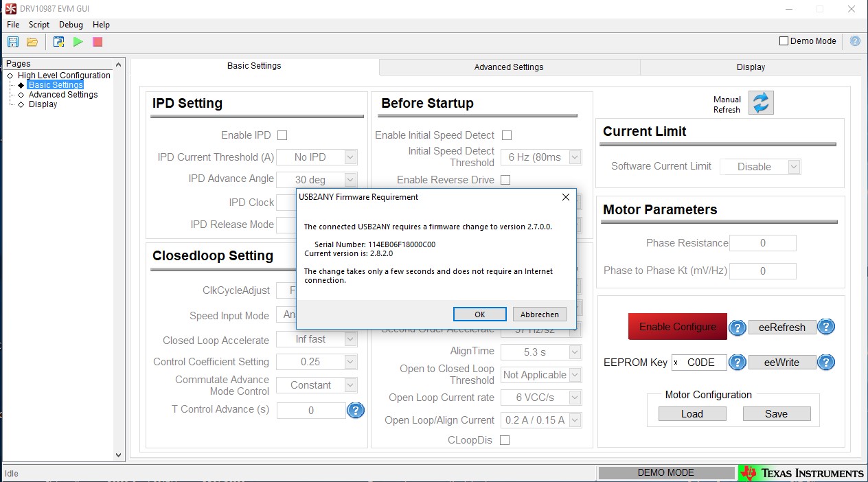Open Commutate Advance Mode Control dropdown
This screenshot has height=482, width=868.
pyautogui.click(x=350, y=385)
